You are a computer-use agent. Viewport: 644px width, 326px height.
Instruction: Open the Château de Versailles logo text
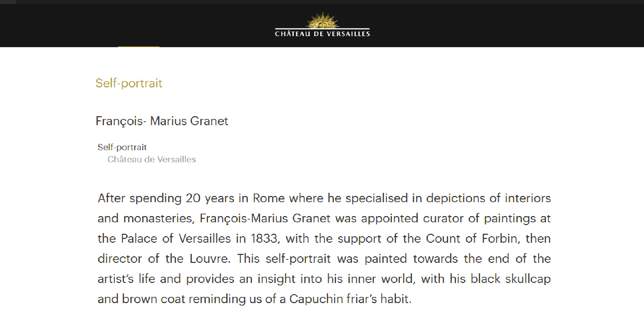point(322,34)
